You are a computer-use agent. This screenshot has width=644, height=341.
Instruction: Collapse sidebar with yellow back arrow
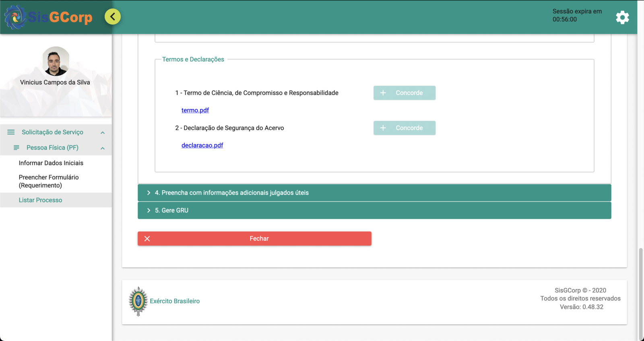point(113,16)
